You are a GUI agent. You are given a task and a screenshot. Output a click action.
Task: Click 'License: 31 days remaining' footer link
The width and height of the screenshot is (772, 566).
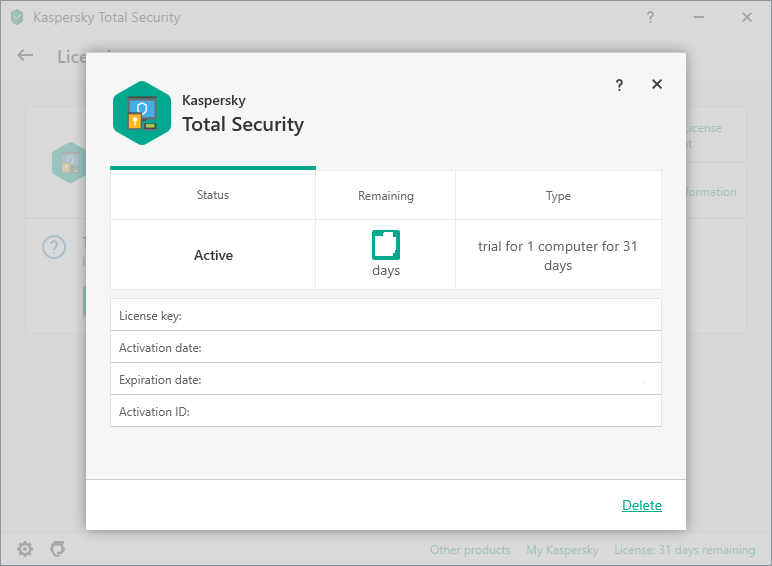click(684, 550)
